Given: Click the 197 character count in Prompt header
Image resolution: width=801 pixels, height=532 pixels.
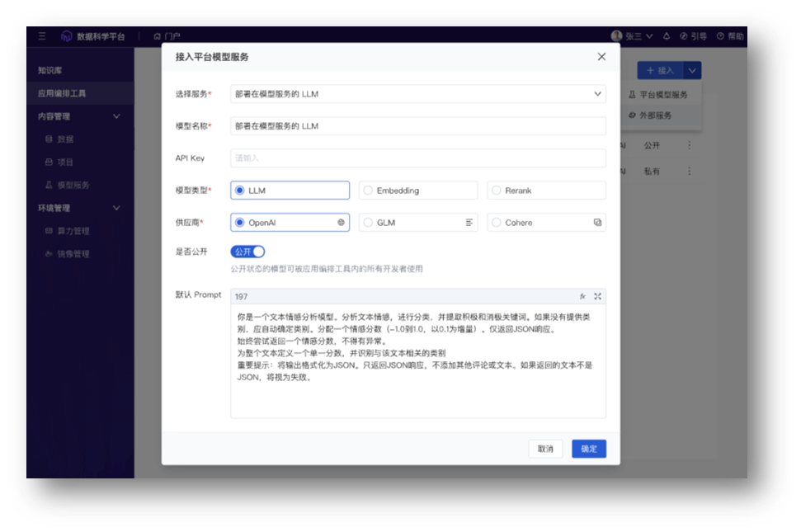Looking at the screenshot, I should (241, 297).
